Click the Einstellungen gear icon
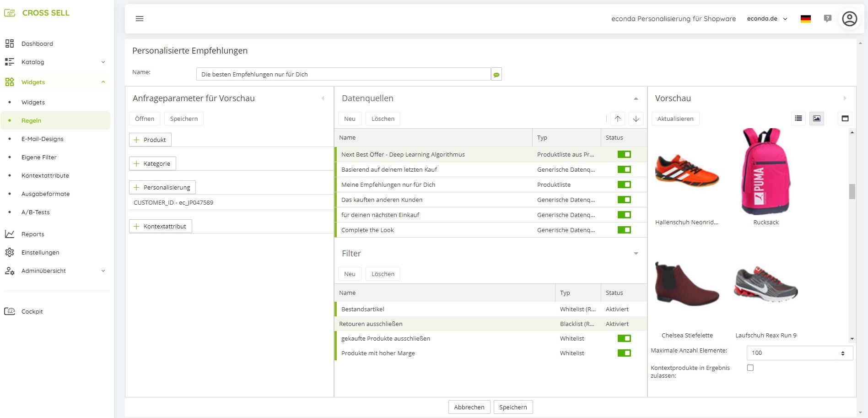Image resolution: width=868 pixels, height=418 pixels. 10,252
